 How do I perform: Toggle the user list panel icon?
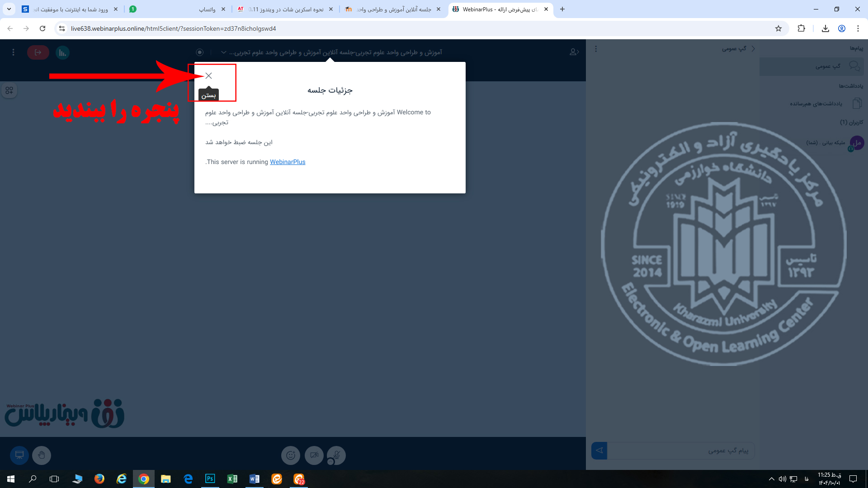(574, 52)
